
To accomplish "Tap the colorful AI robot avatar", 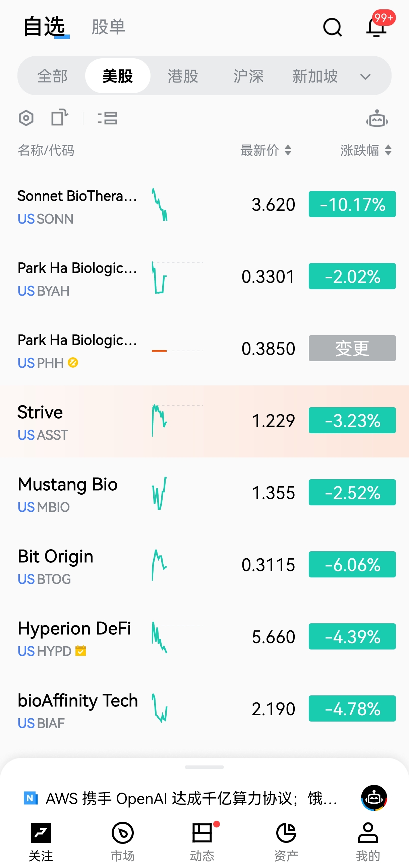I will coord(374,798).
